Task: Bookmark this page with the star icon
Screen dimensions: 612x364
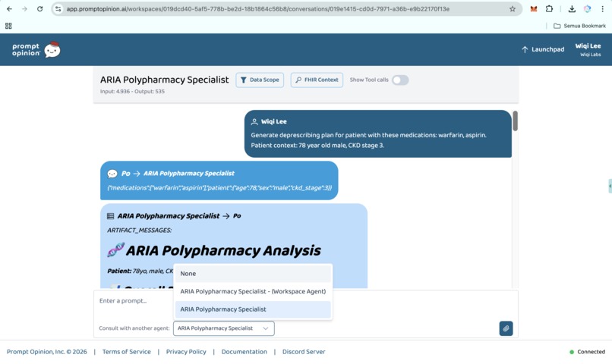Action: pyautogui.click(x=512, y=9)
